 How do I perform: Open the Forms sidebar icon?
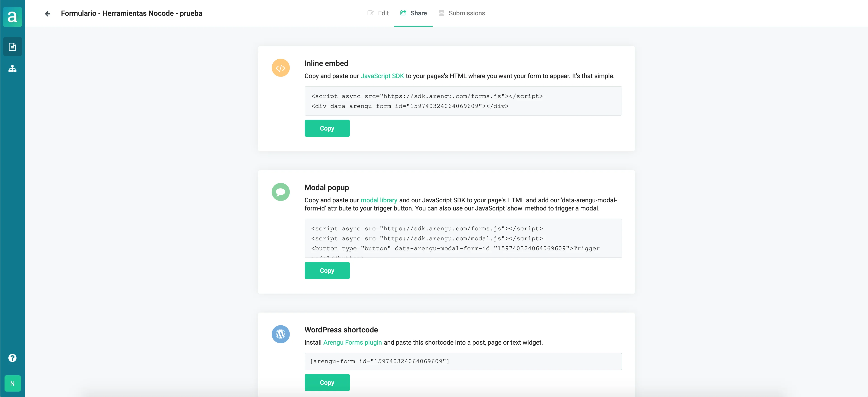[12, 47]
